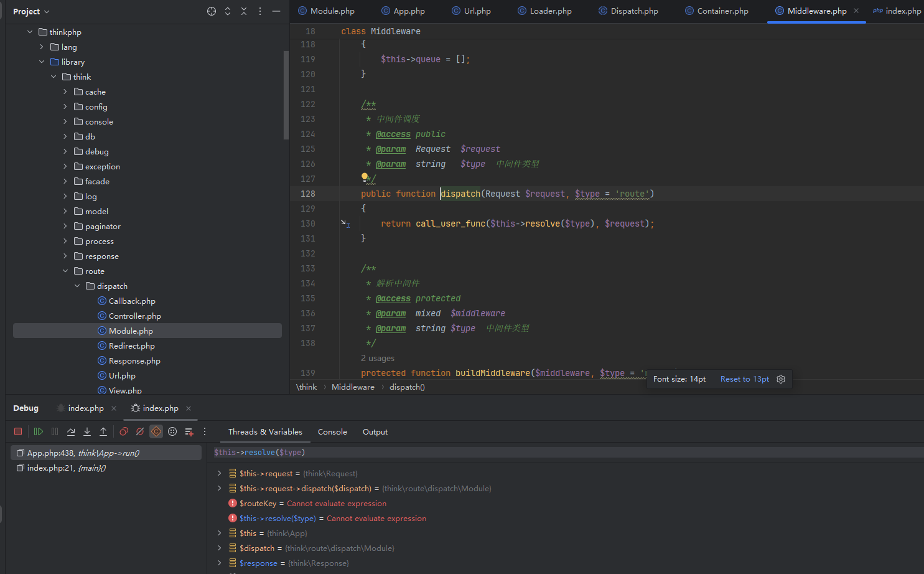
Task: Toggle the highlighted orange debugger toolbar button
Action: tap(156, 431)
